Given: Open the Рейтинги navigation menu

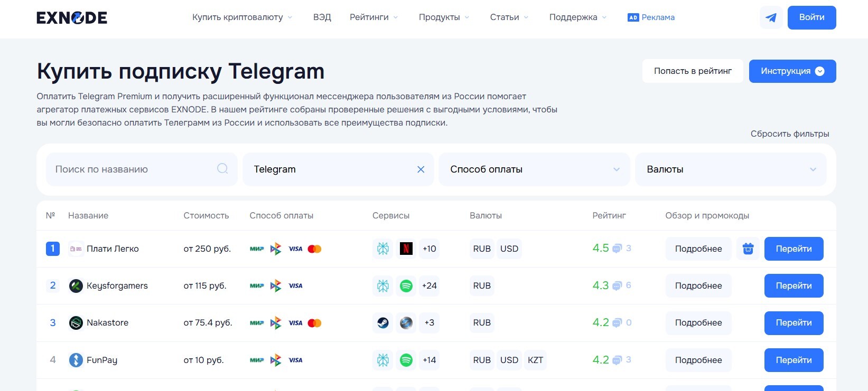Looking at the screenshot, I should click(x=374, y=17).
